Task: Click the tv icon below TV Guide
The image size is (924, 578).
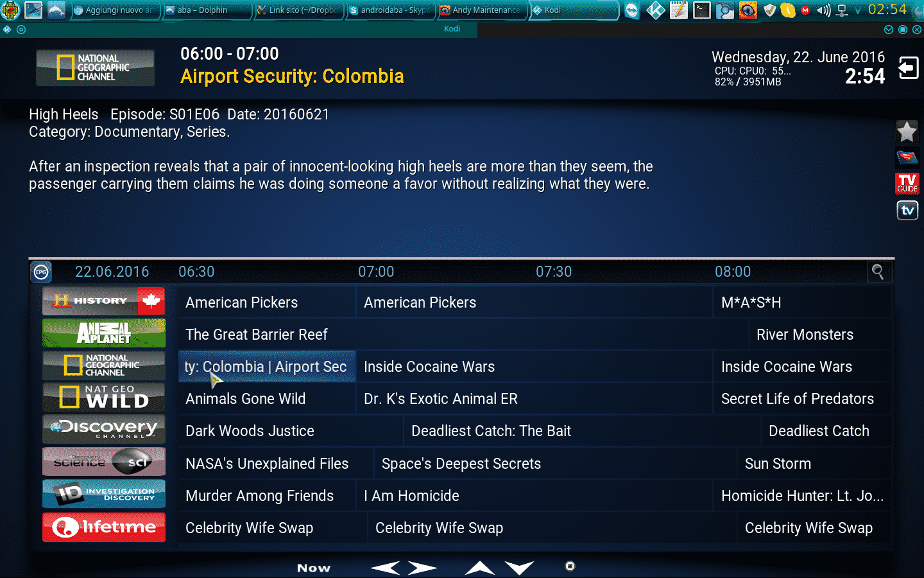Action: [x=907, y=210]
